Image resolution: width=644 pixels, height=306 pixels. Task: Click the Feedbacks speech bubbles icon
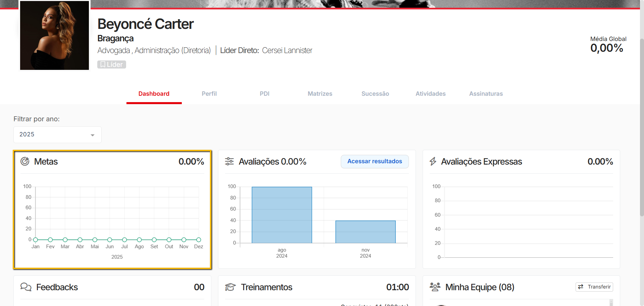pyautogui.click(x=26, y=287)
